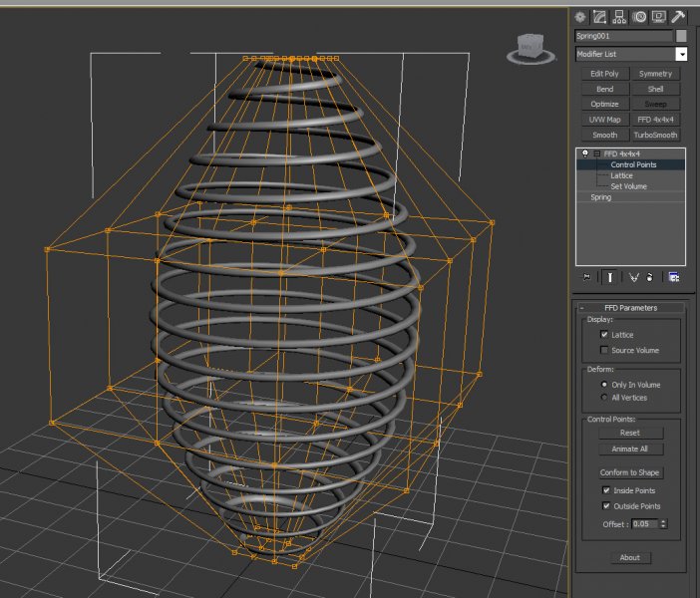This screenshot has height=598, width=700.
Task: Open the Display command panel tab
Action: [x=659, y=17]
